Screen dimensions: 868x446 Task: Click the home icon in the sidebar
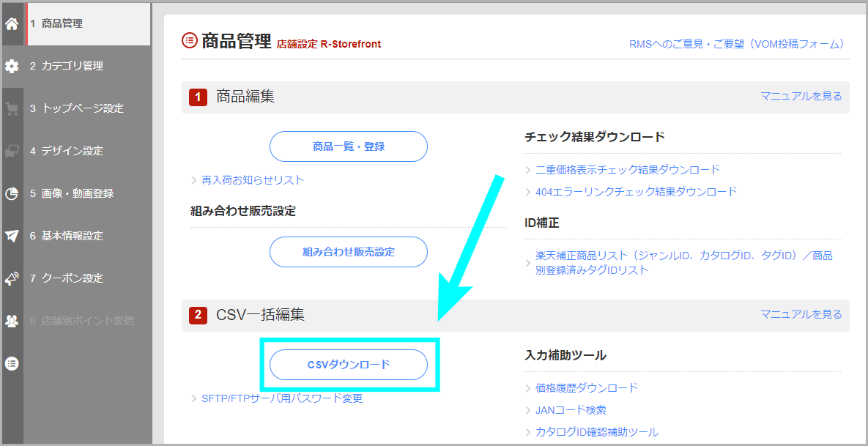pyautogui.click(x=12, y=23)
